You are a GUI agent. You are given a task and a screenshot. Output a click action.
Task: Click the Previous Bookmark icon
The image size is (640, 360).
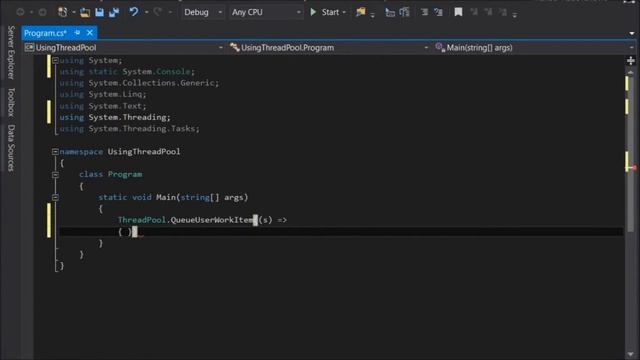(x=474, y=12)
